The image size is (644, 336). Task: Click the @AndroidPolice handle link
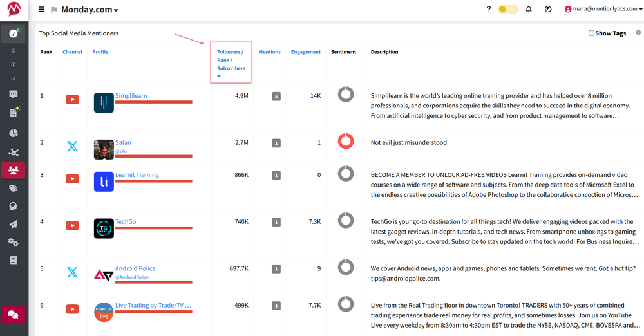click(132, 277)
